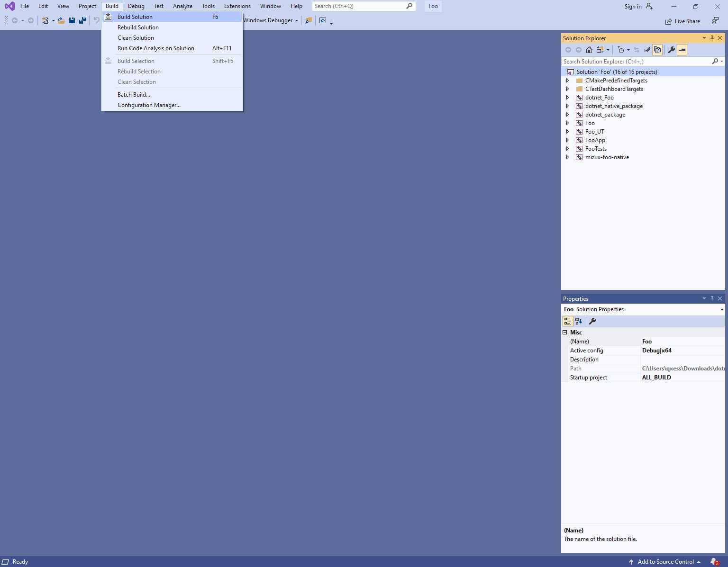Click Collapse All icon in Solution Explorer

tap(647, 50)
